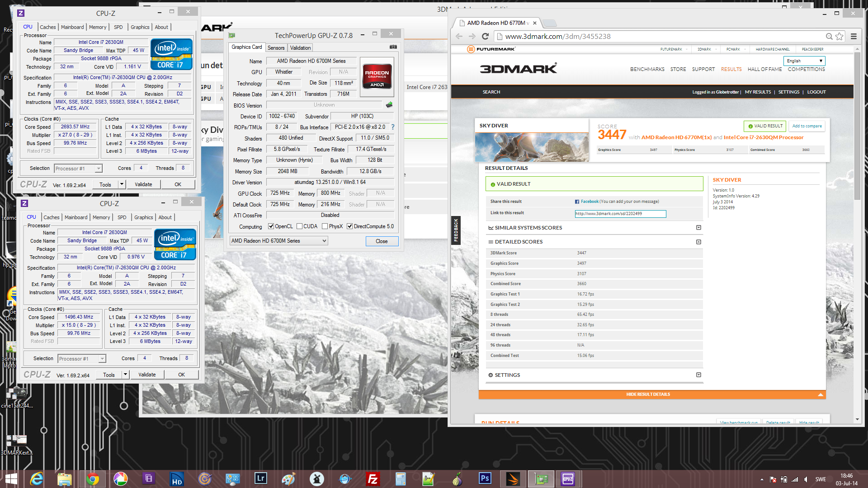Open a new Chrome tab
This screenshot has width=868, height=488.
549,23
